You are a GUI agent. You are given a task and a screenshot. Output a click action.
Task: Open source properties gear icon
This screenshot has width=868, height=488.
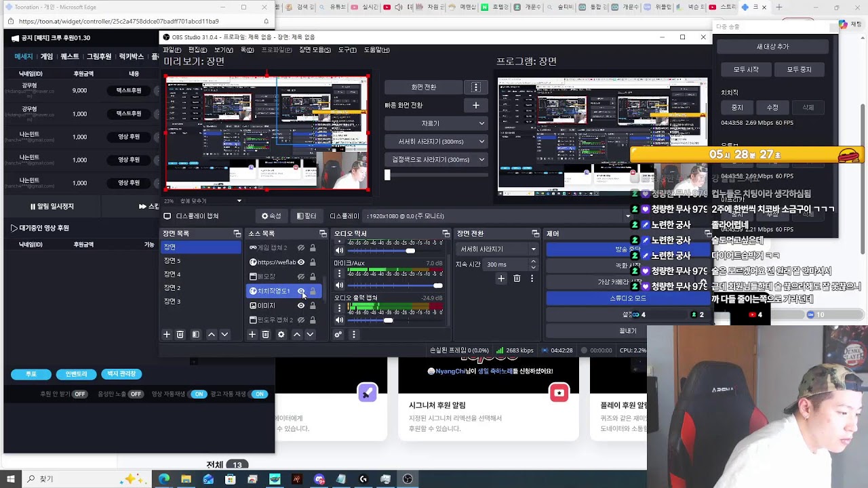click(x=281, y=334)
